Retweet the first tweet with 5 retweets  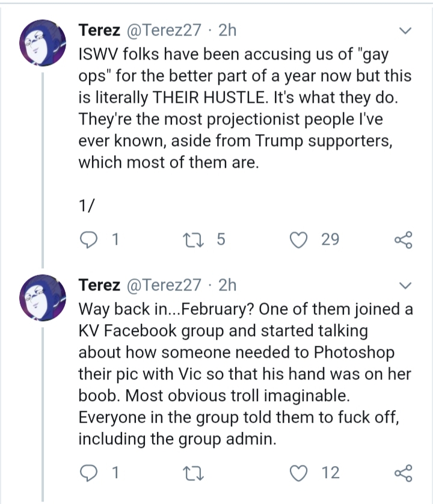[193, 240]
